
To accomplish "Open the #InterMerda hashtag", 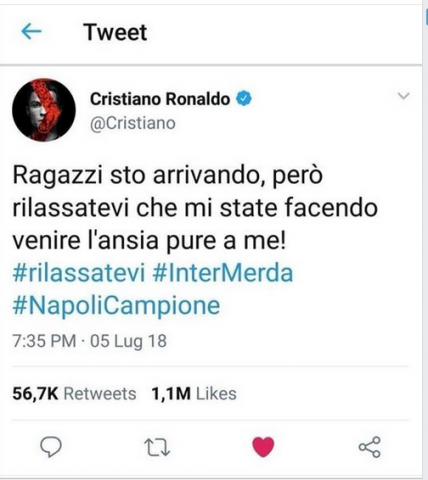I will [x=223, y=273].
